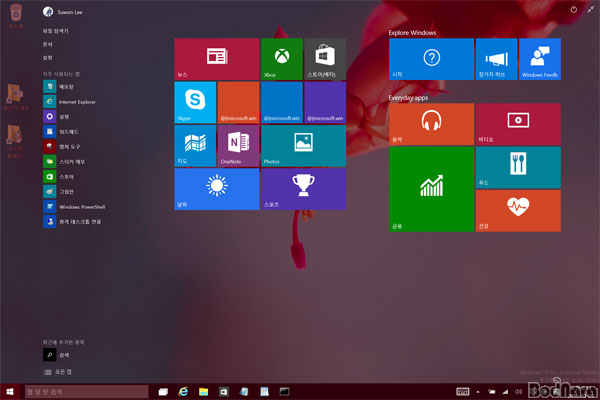Launch 메모장 from frequently used apps

coord(58,87)
